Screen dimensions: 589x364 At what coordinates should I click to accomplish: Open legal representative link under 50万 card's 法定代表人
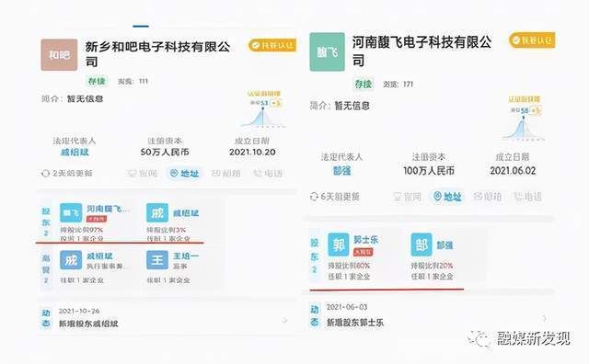75,152
